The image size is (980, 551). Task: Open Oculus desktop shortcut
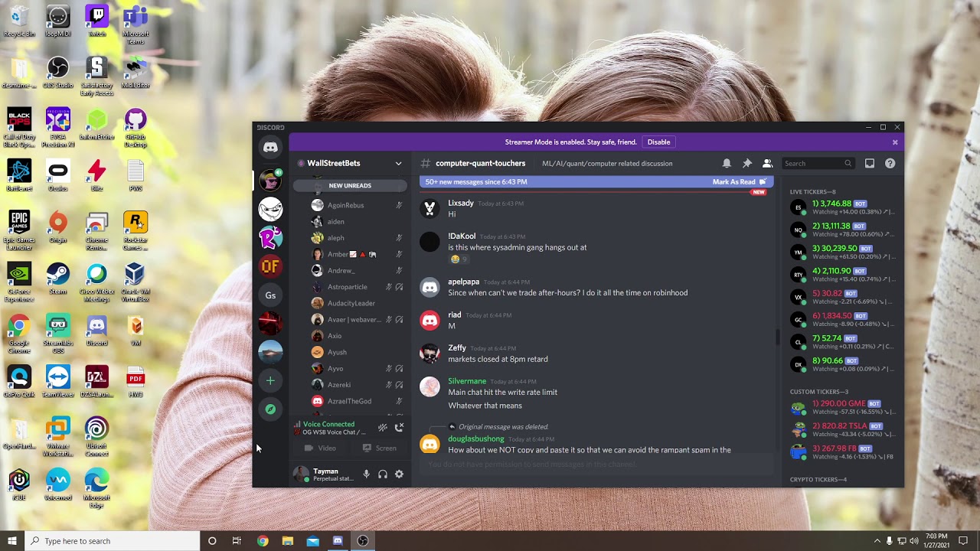tap(57, 175)
